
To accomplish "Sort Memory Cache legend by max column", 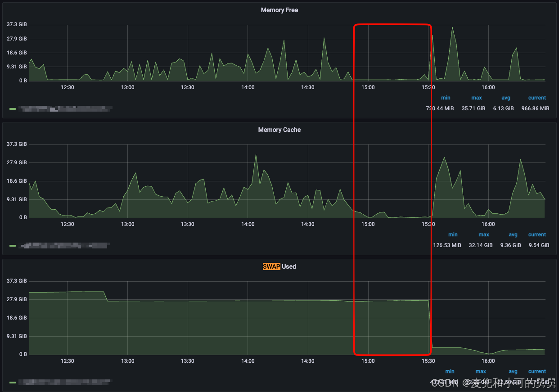I will pyautogui.click(x=484, y=234).
